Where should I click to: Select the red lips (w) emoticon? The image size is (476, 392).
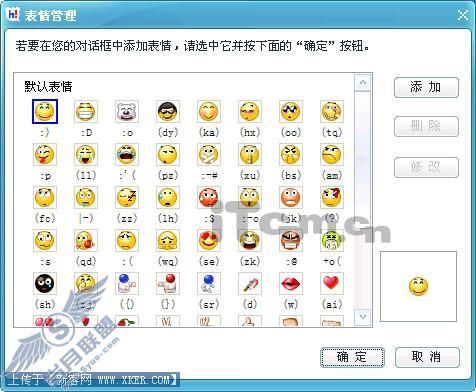click(x=291, y=283)
